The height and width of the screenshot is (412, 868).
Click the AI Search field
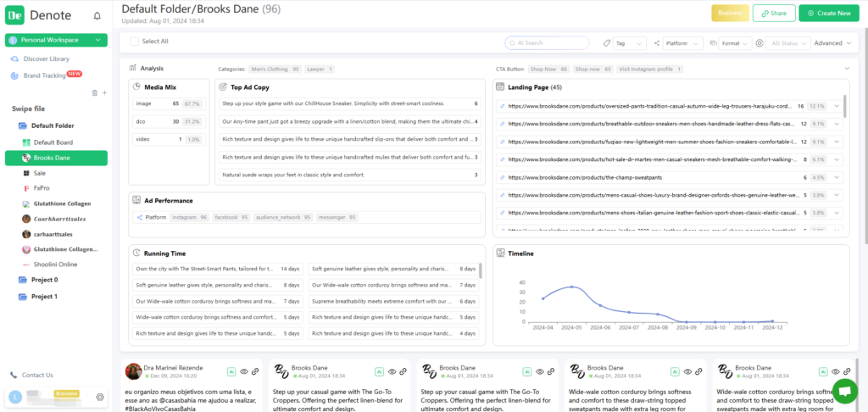pos(547,42)
